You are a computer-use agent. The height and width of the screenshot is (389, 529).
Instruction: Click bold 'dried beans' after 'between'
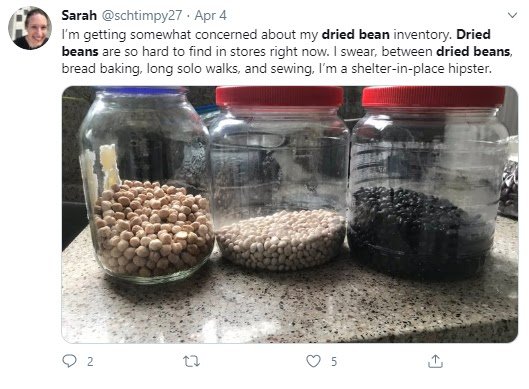tap(473, 52)
